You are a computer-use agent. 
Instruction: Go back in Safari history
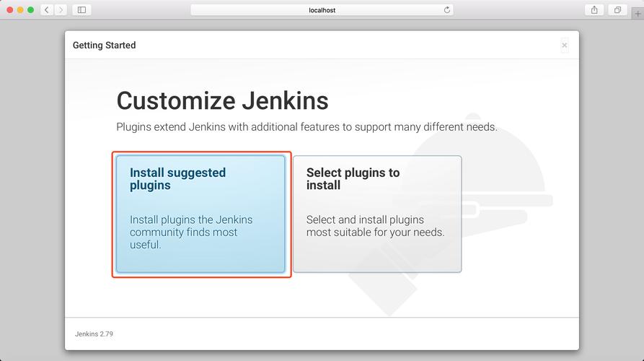tap(47, 10)
